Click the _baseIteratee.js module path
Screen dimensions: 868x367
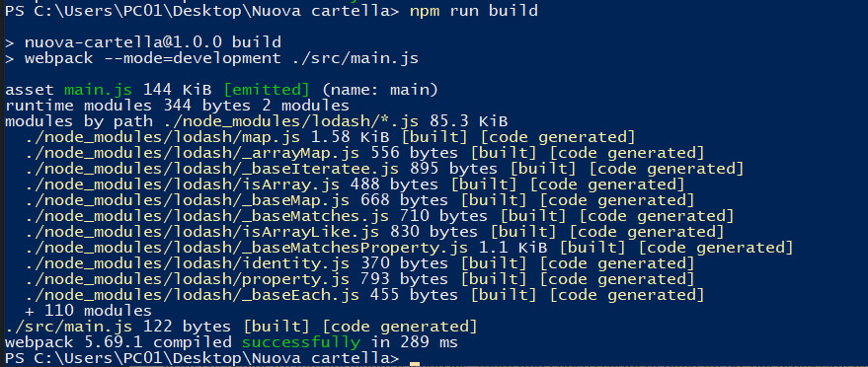pos(212,169)
